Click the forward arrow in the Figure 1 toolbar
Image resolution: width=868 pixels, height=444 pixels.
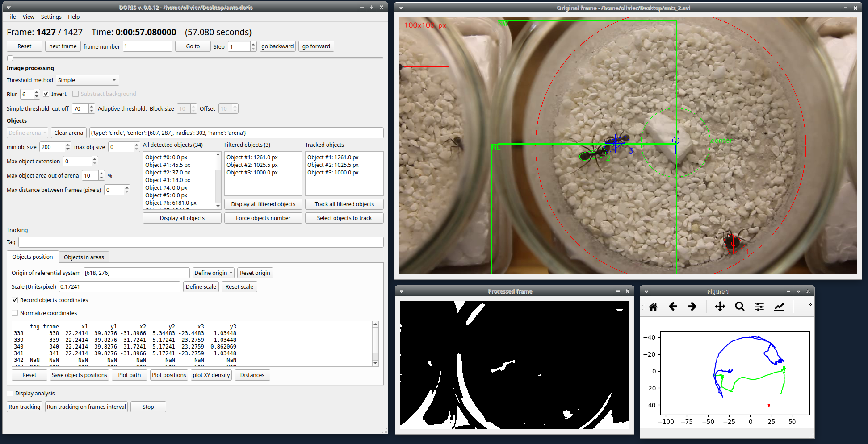point(692,307)
